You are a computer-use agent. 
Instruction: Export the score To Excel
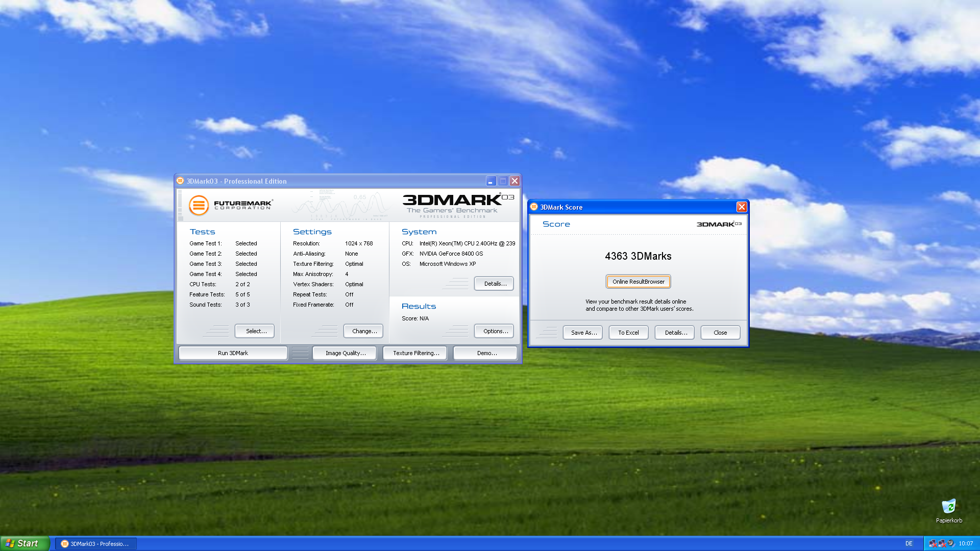coord(628,332)
